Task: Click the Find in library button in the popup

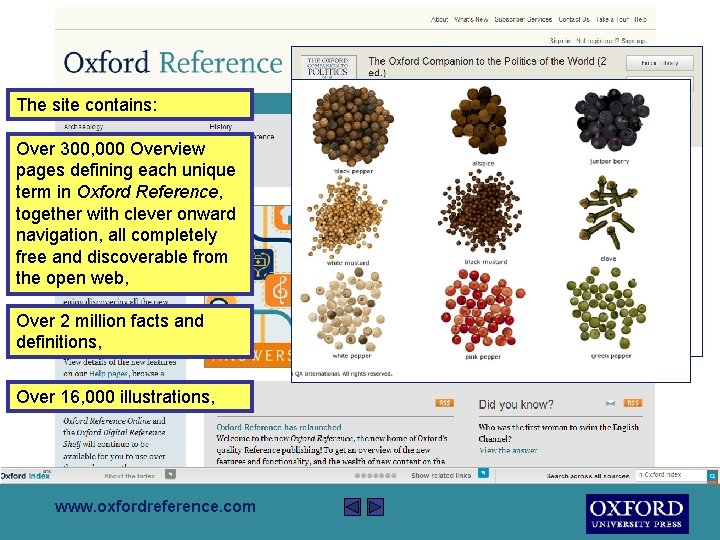Action: pos(660,63)
